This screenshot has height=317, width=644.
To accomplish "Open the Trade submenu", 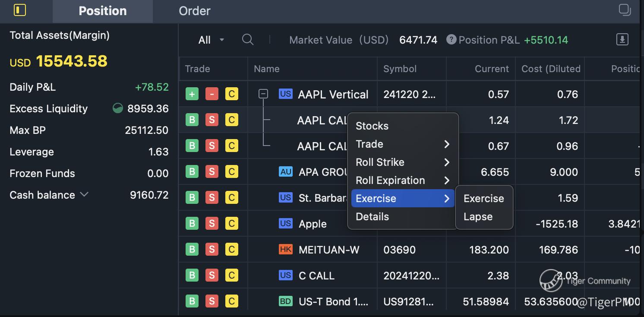I will pos(403,144).
